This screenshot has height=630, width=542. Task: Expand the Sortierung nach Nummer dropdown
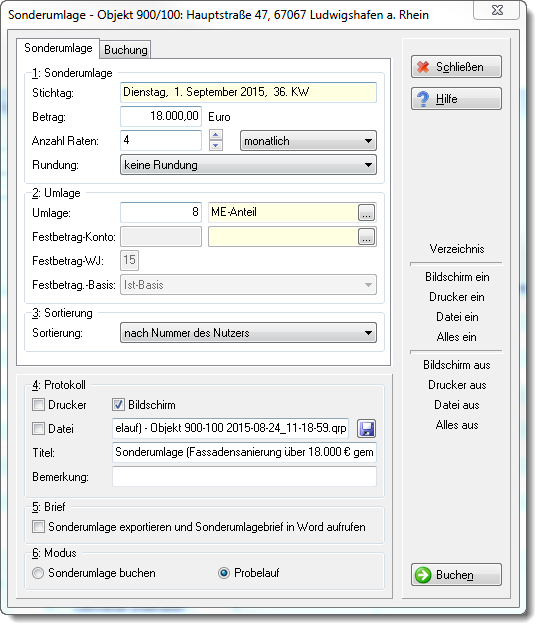[248, 333]
